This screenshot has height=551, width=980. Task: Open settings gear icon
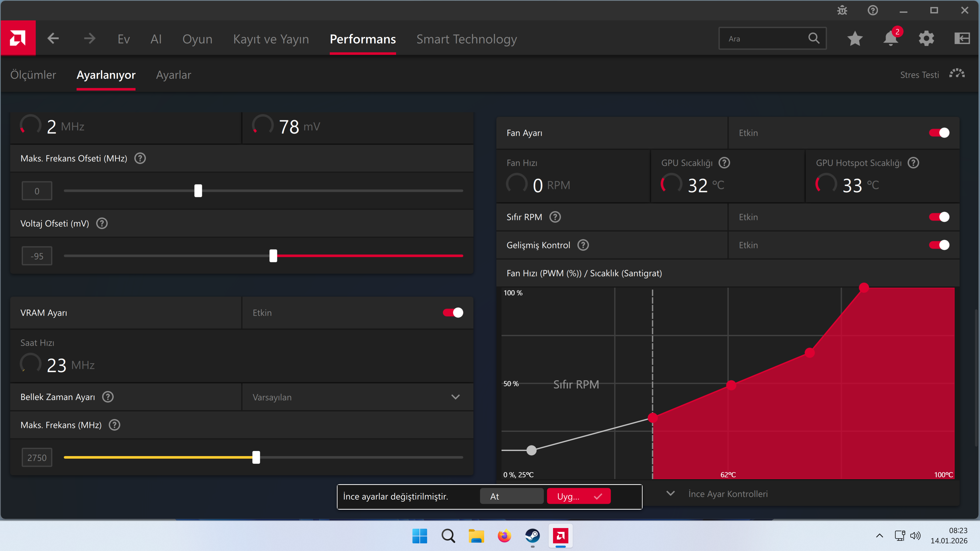pyautogui.click(x=926, y=39)
